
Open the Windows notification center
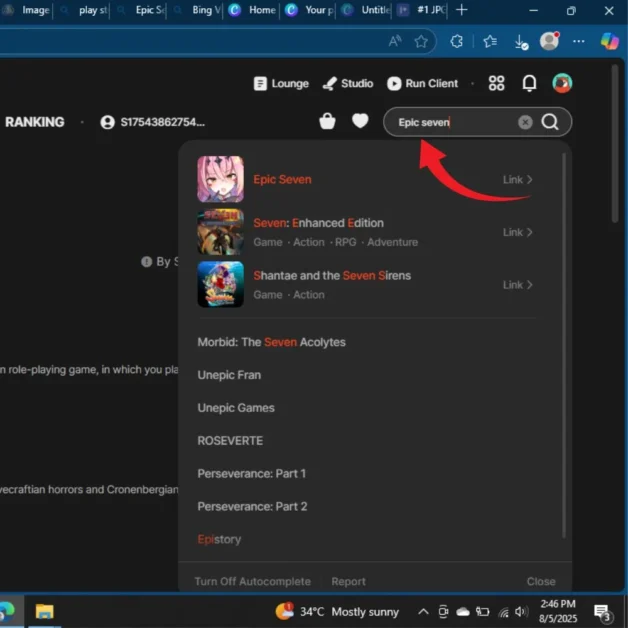pyautogui.click(x=602, y=612)
